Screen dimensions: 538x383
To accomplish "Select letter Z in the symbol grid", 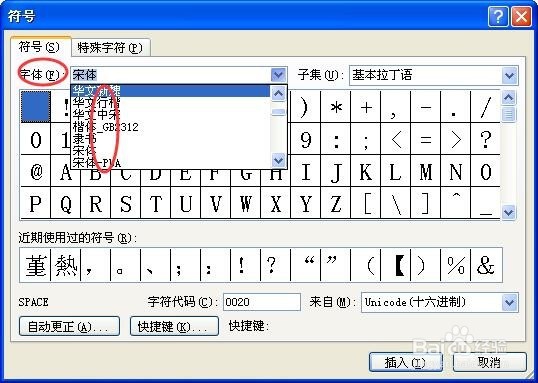I will pyautogui.click(x=336, y=203).
